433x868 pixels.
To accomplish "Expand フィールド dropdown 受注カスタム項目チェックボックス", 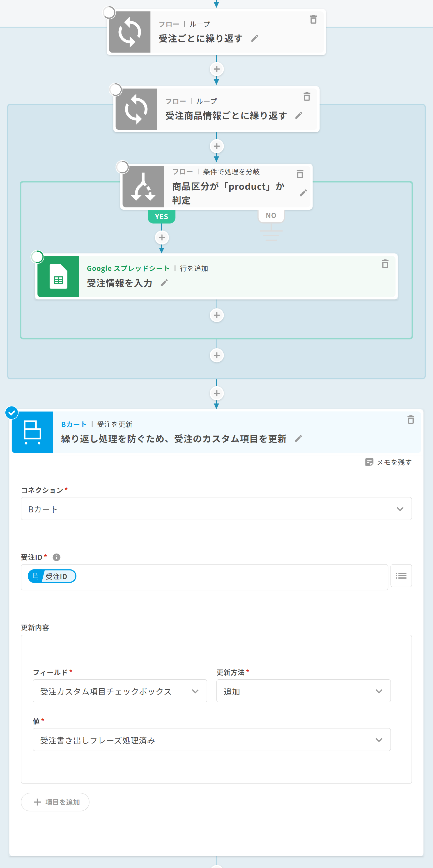I will pyautogui.click(x=120, y=691).
